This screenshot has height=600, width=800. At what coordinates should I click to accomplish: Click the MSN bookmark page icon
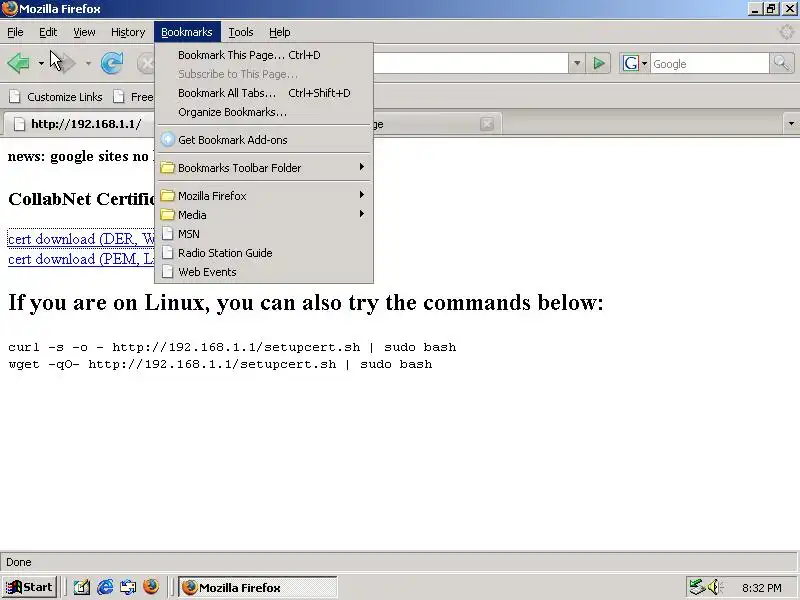(x=167, y=234)
